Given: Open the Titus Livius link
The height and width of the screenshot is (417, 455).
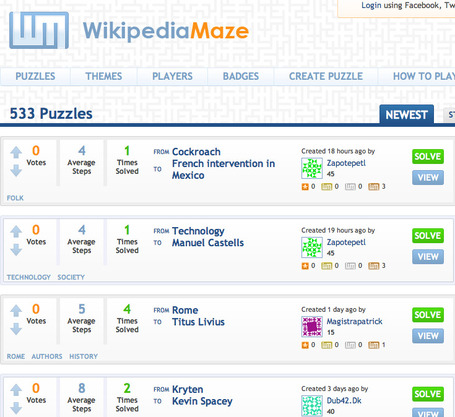Looking at the screenshot, I should point(198,322).
